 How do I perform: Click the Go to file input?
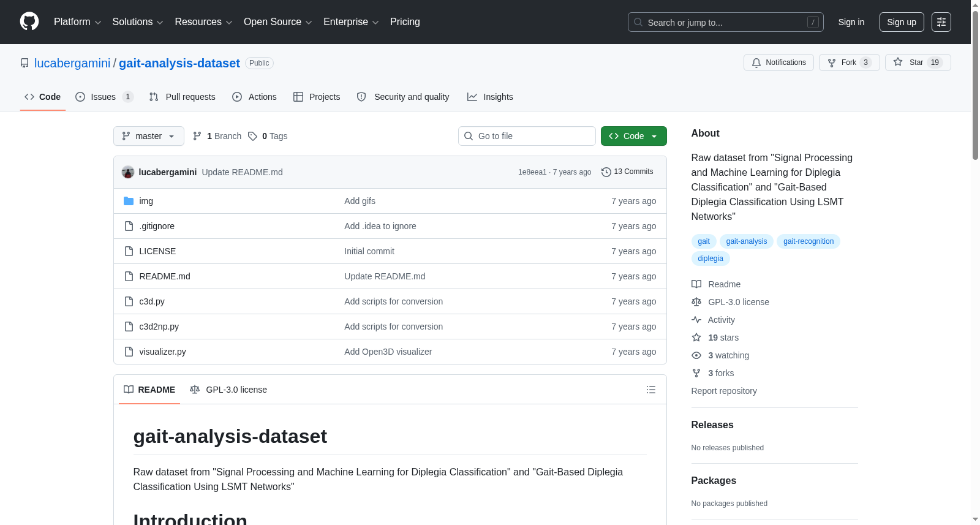(x=527, y=136)
